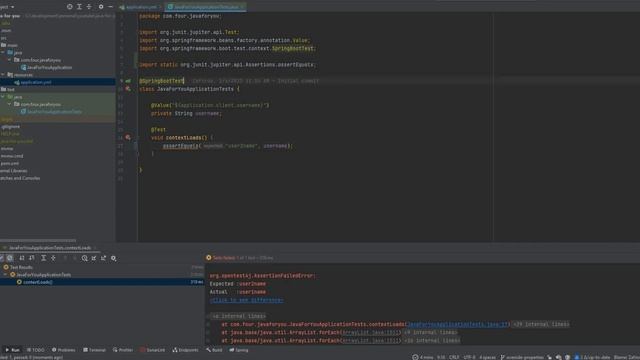Image resolution: width=640 pixels, height=360 pixels.
Task: Toggle show ignored tests button
Action: (10, 258)
